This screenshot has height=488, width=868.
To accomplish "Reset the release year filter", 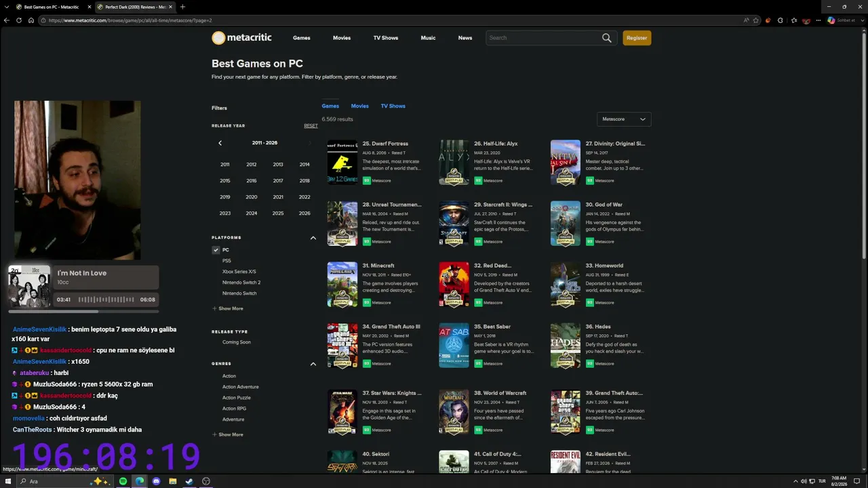I will (x=311, y=126).
